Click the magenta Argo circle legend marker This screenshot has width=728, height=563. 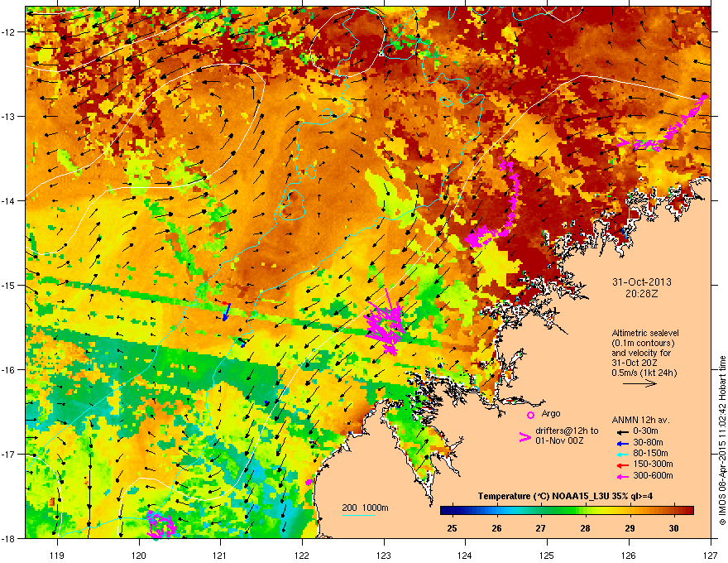[x=530, y=415]
